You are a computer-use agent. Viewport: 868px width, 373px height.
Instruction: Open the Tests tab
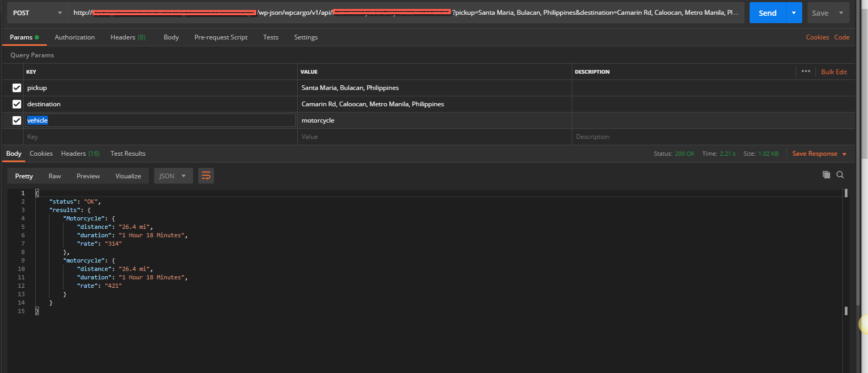[271, 37]
